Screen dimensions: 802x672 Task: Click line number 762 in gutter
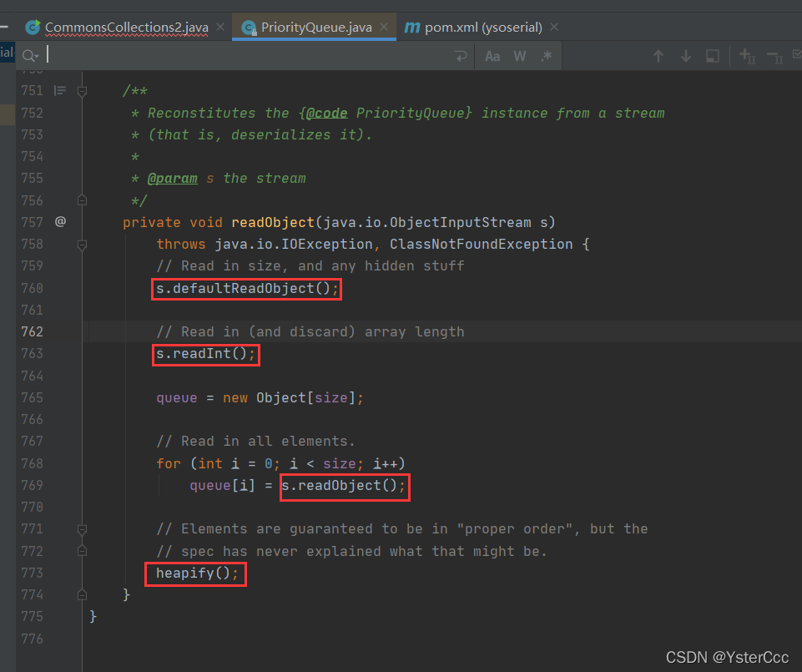[x=32, y=331]
